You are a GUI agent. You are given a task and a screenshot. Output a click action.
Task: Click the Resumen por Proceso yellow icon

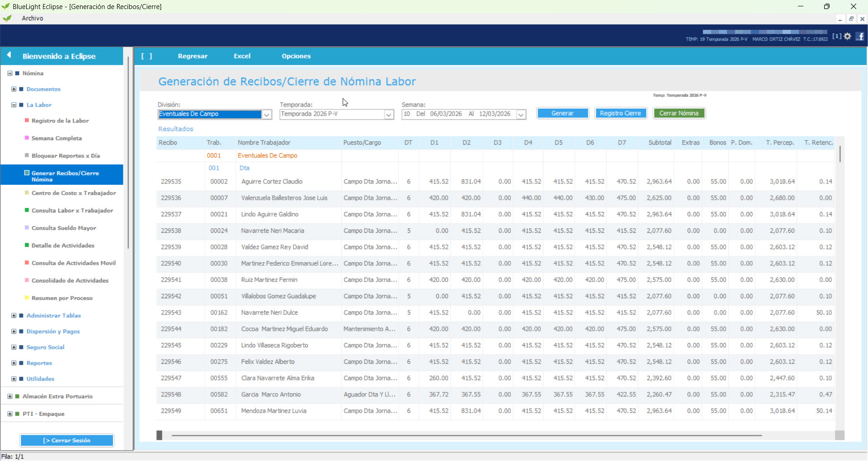[x=27, y=297]
